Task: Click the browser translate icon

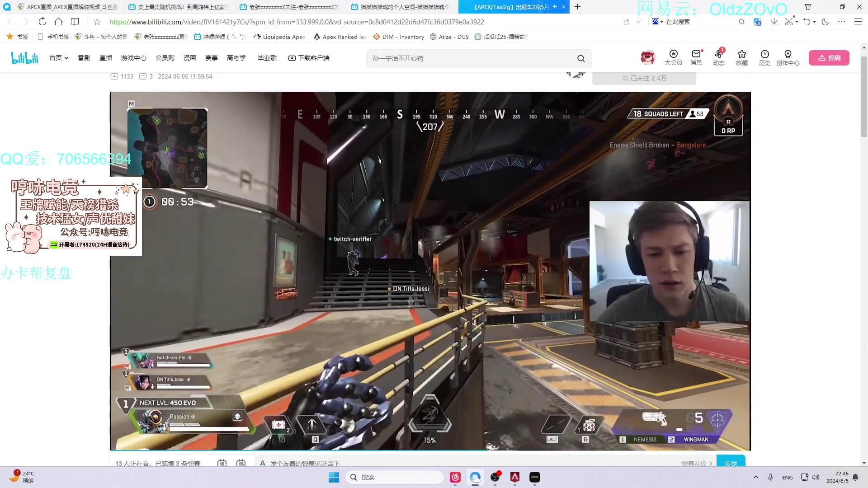Action: (758, 22)
